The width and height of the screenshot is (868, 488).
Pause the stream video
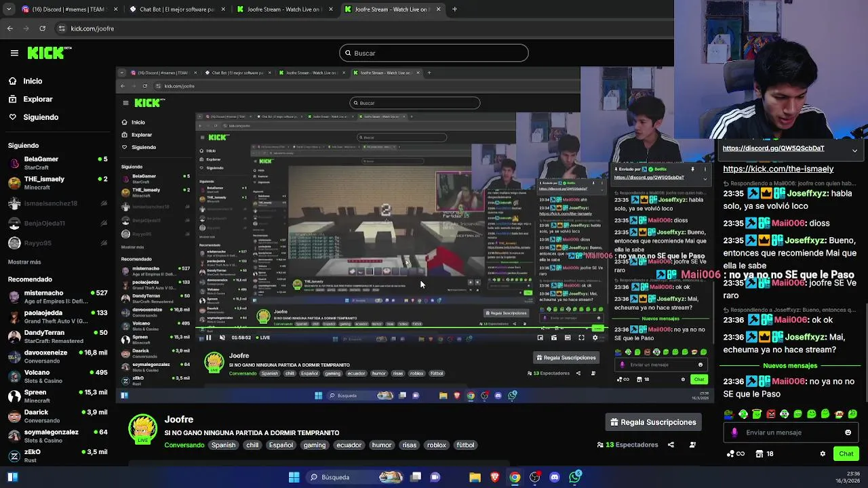[x=208, y=338]
